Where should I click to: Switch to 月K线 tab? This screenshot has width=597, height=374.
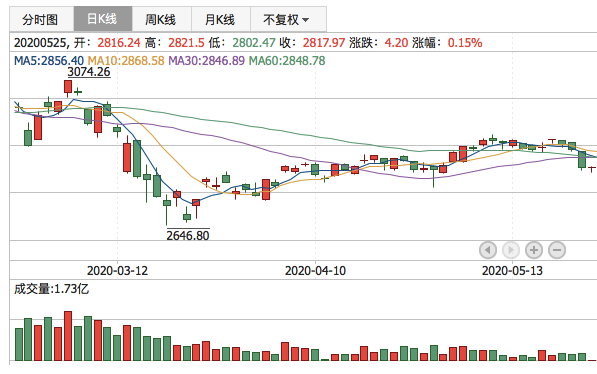point(221,19)
